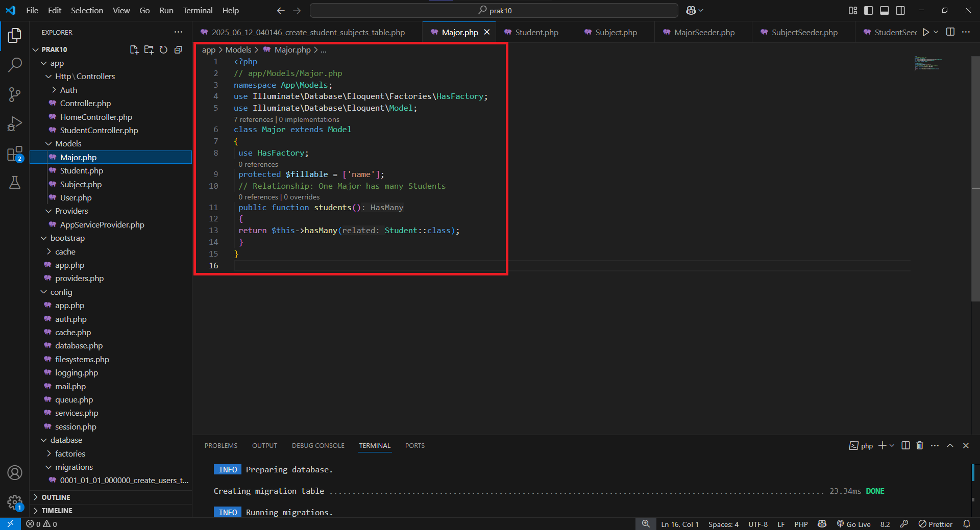Select the Search icon in the Activity Bar
Image resolution: width=980 pixels, height=530 pixels.
15,65
